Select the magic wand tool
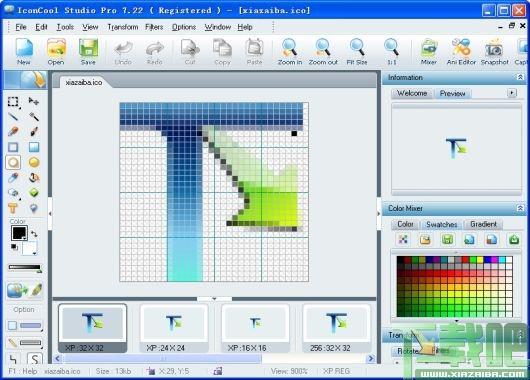 tap(34, 117)
